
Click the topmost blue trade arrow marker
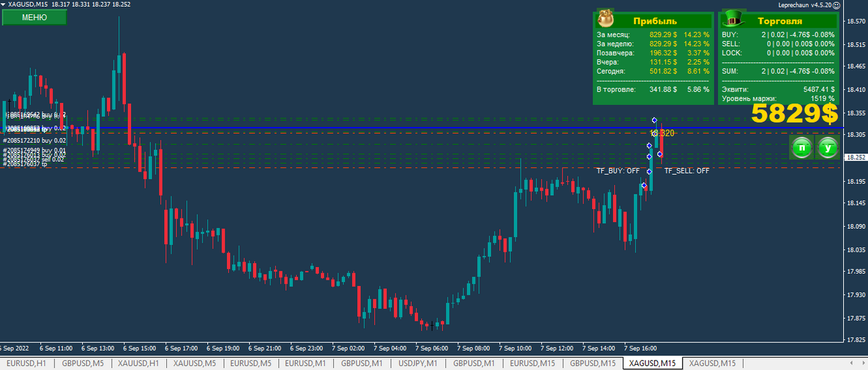pyautogui.click(x=654, y=120)
